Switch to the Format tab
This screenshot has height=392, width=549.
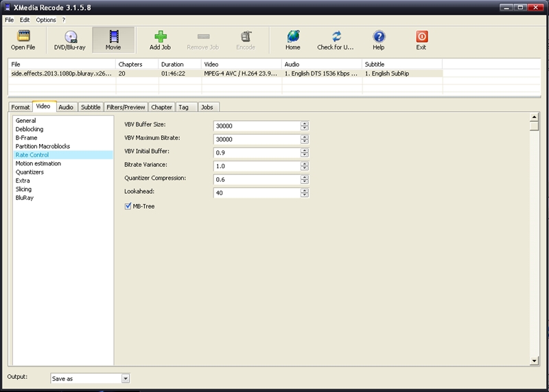click(x=21, y=107)
